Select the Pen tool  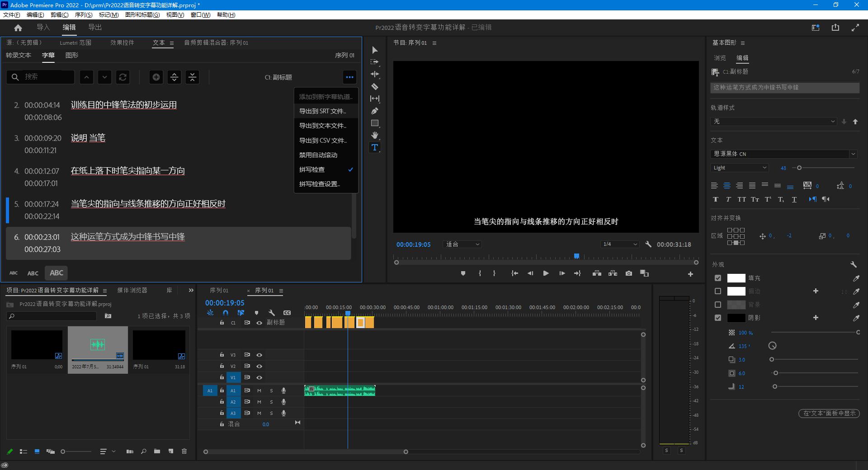[x=374, y=111]
